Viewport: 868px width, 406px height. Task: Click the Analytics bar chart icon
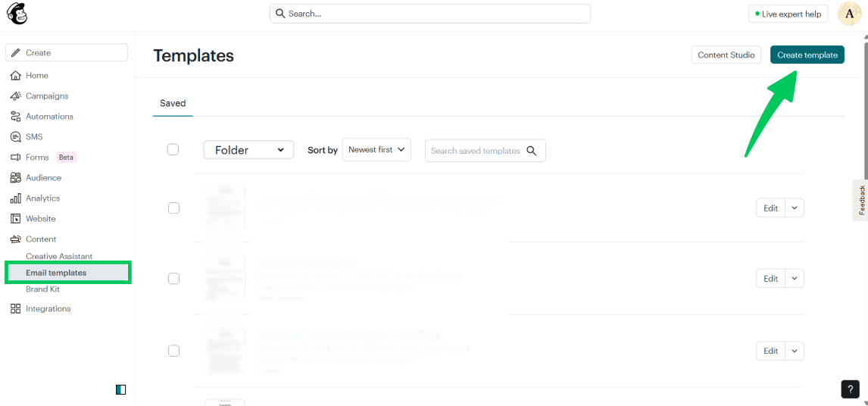(15, 198)
